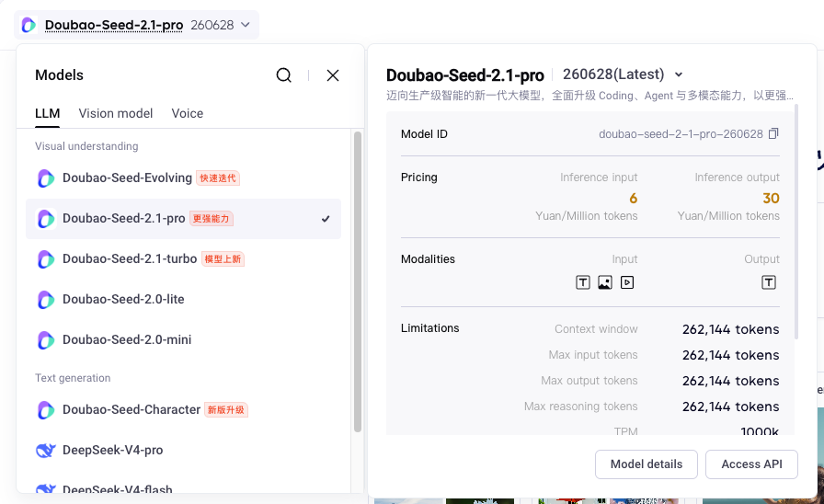The image size is (824, 504).
Task: Open the model search icon
Action: click(284, 75)
